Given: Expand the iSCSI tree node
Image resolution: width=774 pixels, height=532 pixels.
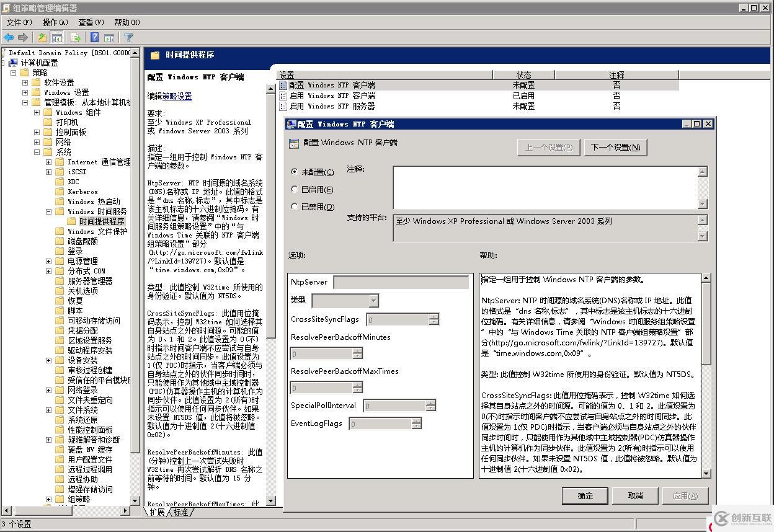Looking at the screenshot, I should (49, 172).
